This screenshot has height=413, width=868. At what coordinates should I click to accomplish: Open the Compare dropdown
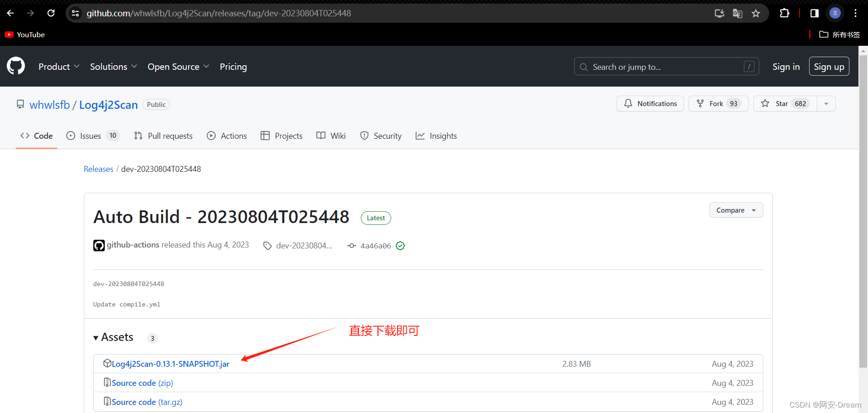pos(735,210)
